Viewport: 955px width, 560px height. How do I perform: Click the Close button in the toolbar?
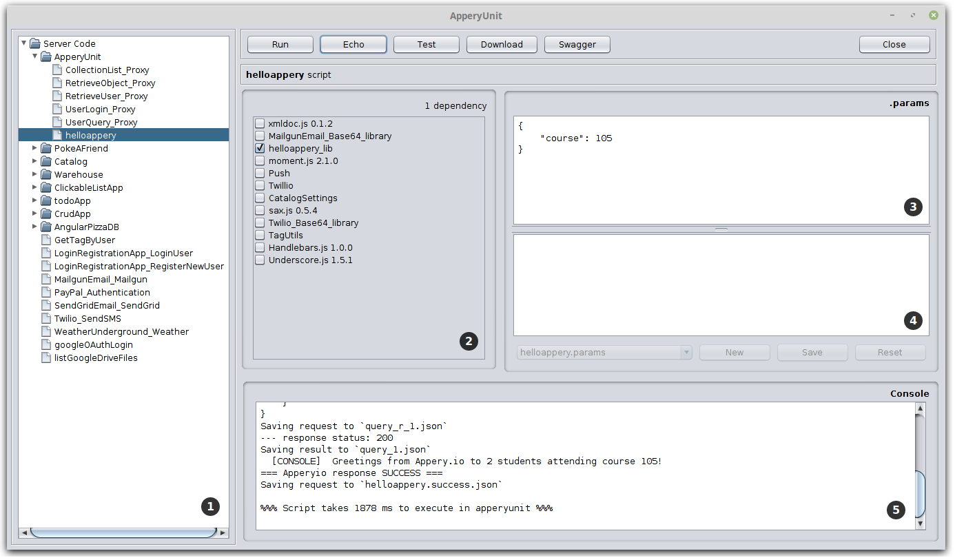[x=894, y=44]
